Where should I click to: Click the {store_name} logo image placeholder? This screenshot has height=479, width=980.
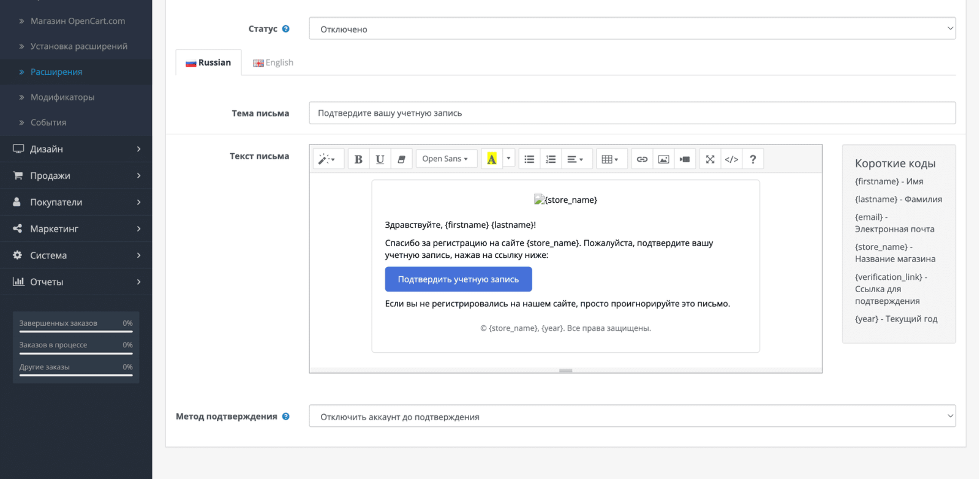point(565,200)
